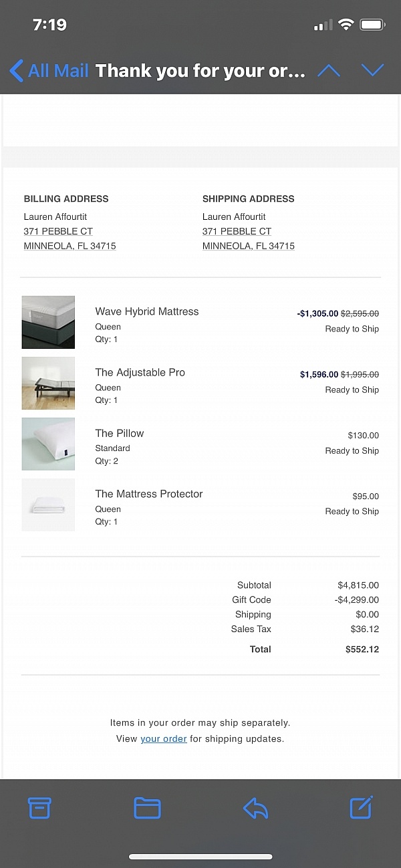This screenshot has width=401, height=868.
Task: Open the Move to Folder icon
Action: (x=147, y=808)
